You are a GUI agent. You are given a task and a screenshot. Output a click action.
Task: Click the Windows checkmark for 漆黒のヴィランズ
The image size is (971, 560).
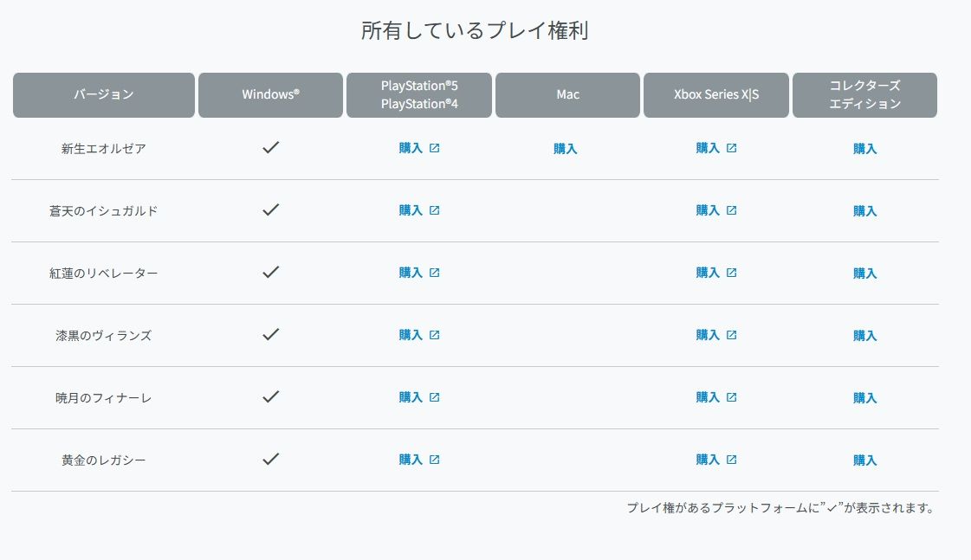click(271, 335)
